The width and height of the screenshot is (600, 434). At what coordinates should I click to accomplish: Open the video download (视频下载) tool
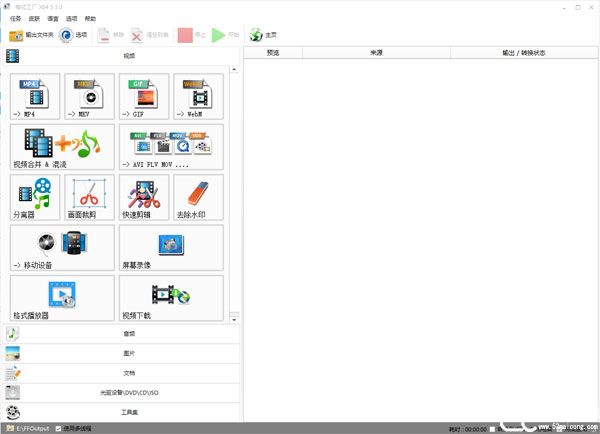(171, 297)
